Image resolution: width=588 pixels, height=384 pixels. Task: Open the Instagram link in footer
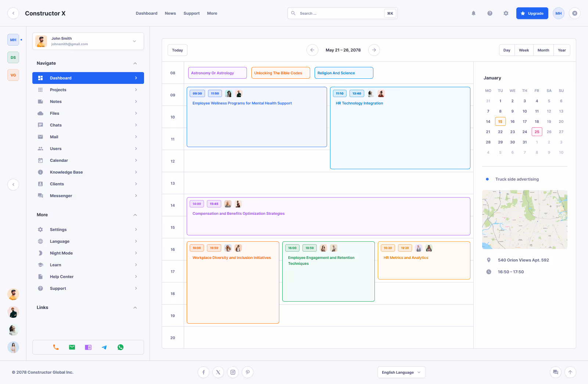pyautogui.click(x=233, y=372)
